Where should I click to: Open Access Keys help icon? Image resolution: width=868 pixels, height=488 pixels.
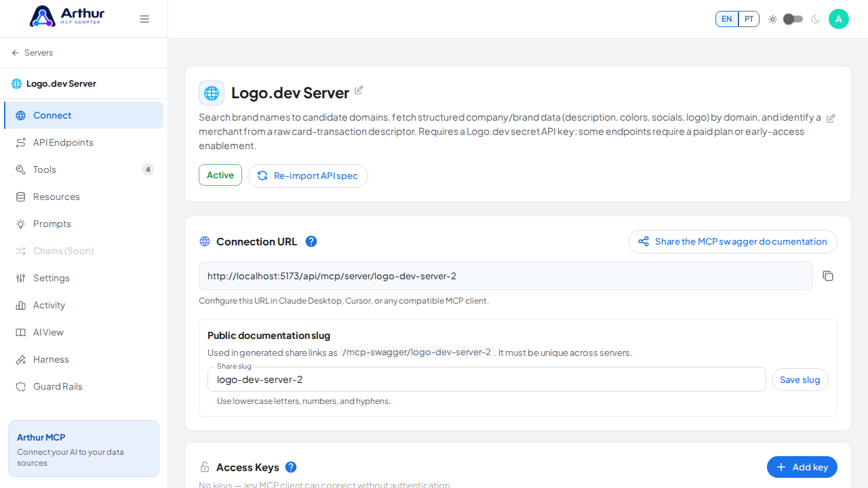click(291, 467)
